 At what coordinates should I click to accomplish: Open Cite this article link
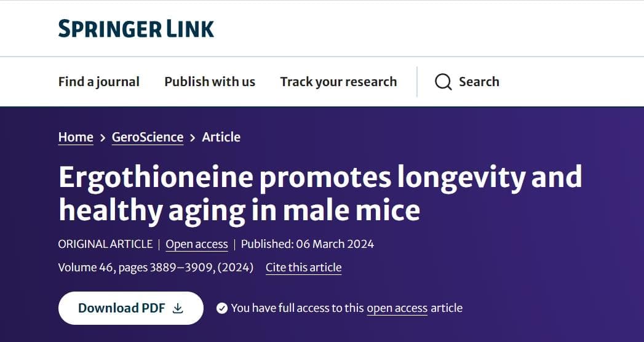(x=303, y=268)
